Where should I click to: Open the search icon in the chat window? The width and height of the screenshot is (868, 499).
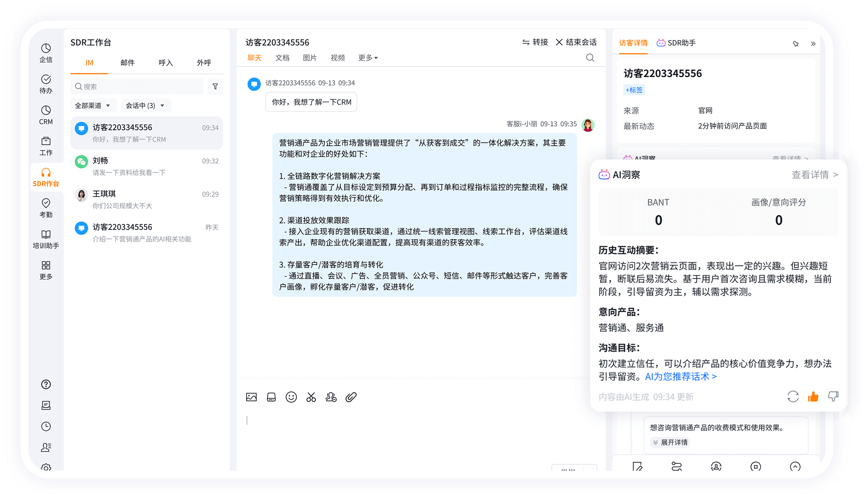coord(590,57)
